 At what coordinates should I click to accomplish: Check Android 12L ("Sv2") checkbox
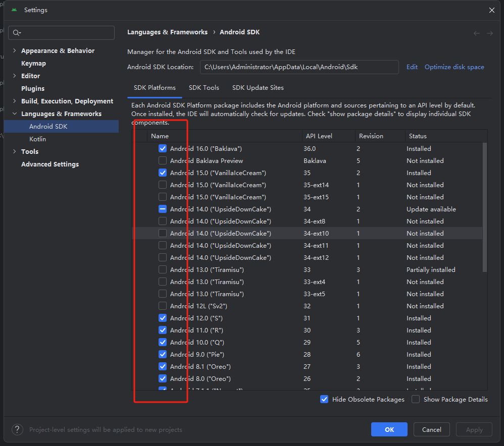(x=163, y=306)
